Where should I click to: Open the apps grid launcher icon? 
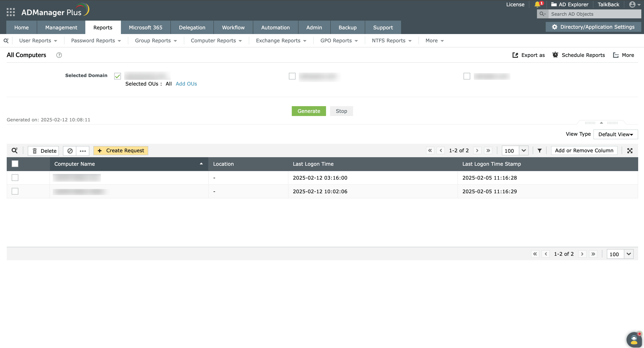coord(11,12)
